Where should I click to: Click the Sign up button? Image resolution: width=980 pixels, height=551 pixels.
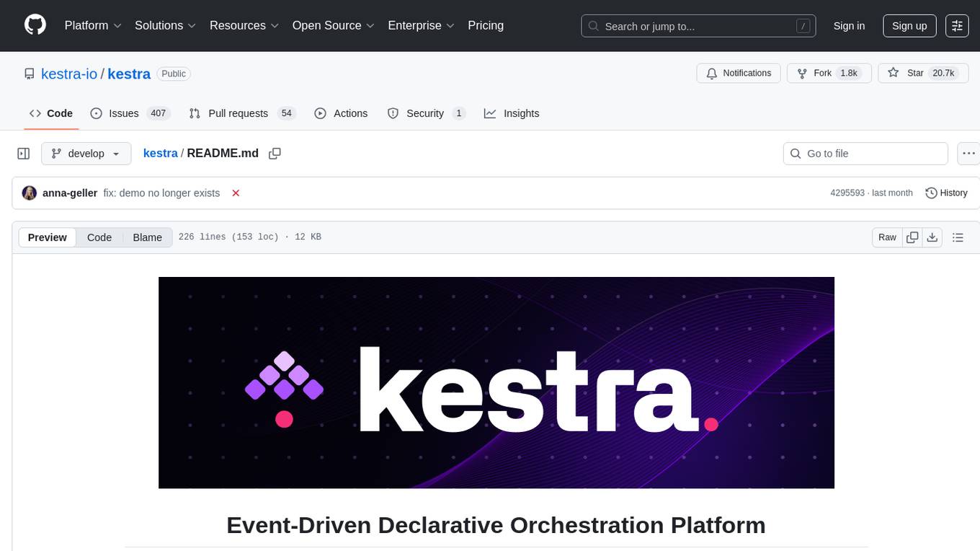tap(909, 26)
